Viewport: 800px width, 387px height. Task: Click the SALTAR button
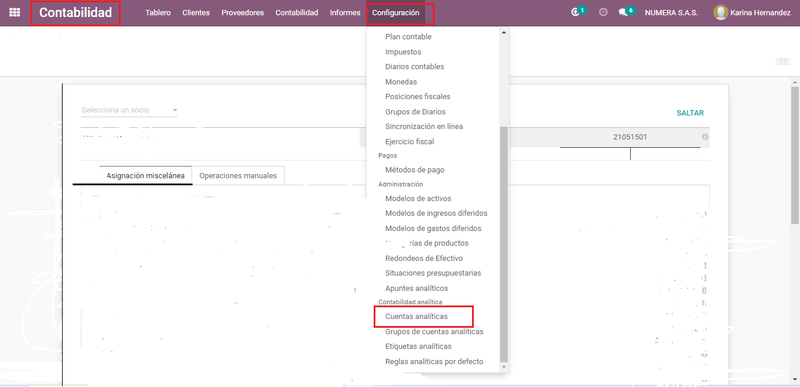pyautogui.click(x=690, y=113)
